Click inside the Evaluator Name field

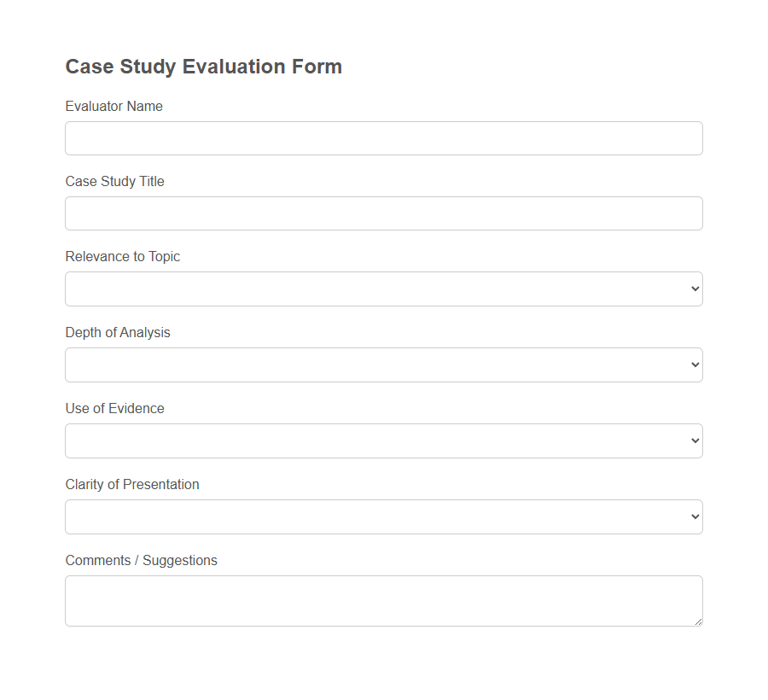(384, 137)
